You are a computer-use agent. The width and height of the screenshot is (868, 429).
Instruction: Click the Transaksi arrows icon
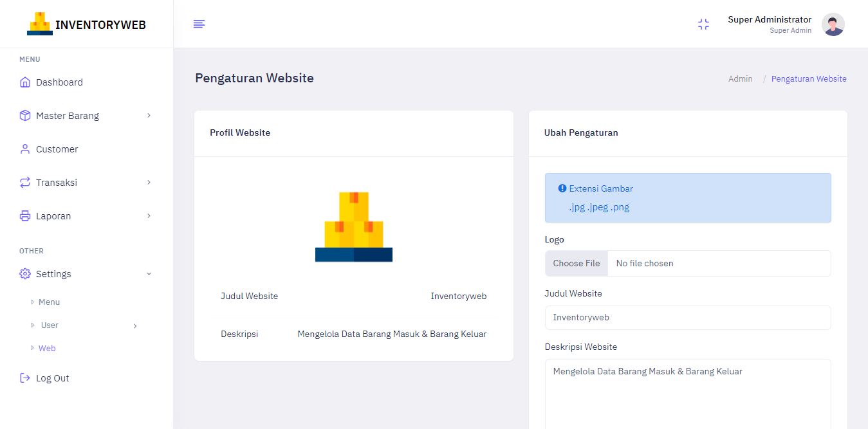pos(24,182)
